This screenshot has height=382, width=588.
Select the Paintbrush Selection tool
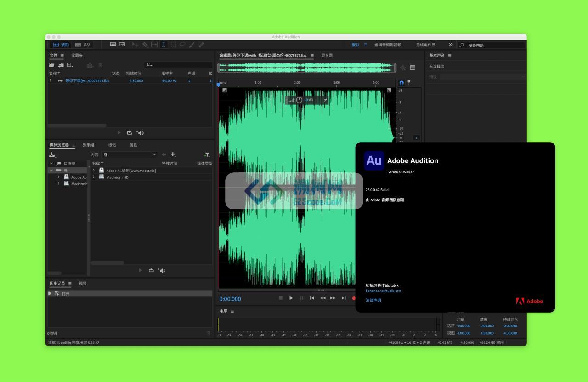click(192, 45)
